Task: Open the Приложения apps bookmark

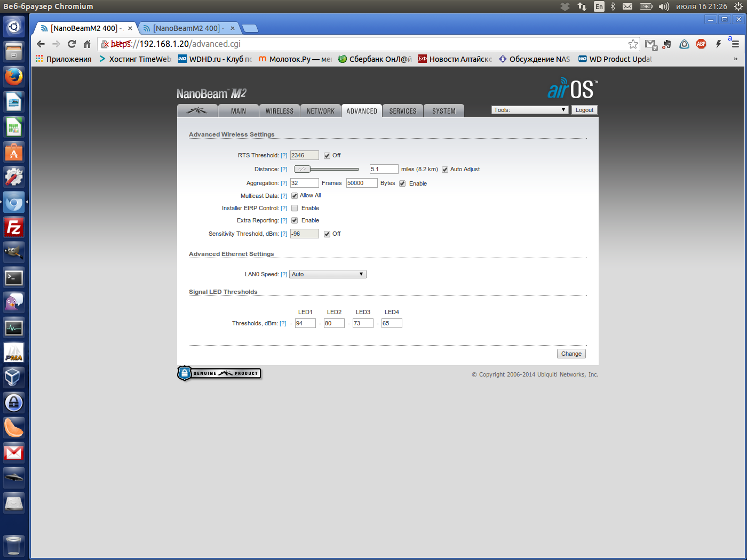Action: tap(63, 59)
